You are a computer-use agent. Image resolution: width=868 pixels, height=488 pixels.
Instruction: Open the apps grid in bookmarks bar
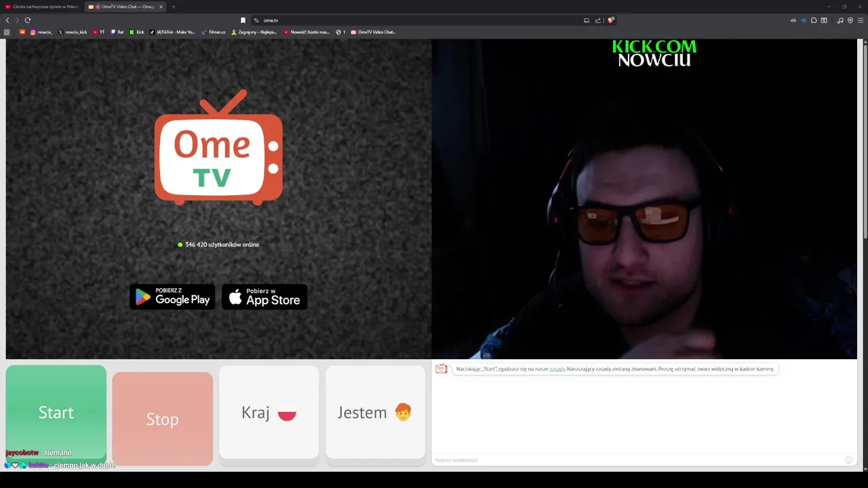pyautogui.click(x=7, y=32)
